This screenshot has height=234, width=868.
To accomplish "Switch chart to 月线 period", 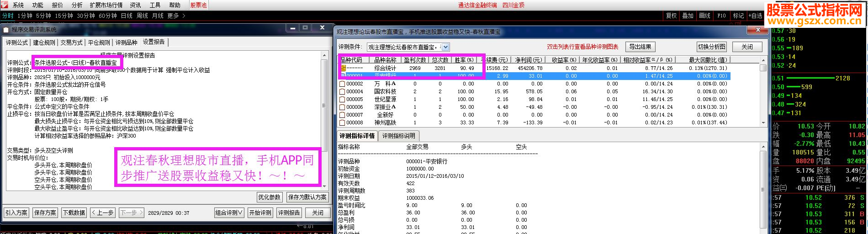I will [158, 16].
